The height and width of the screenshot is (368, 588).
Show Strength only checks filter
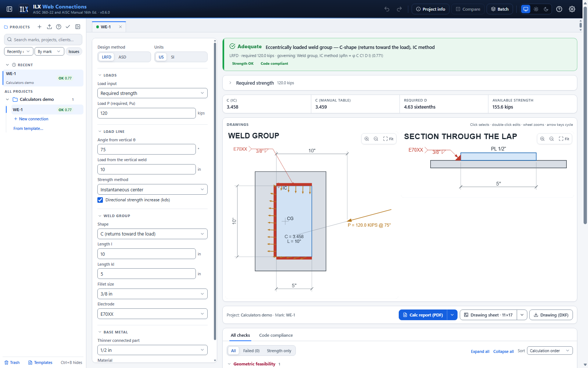coord(279,351)
